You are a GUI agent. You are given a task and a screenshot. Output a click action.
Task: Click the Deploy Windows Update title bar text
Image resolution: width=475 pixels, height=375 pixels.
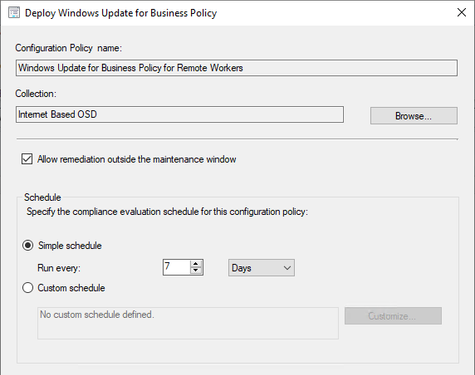click(121, 13)
